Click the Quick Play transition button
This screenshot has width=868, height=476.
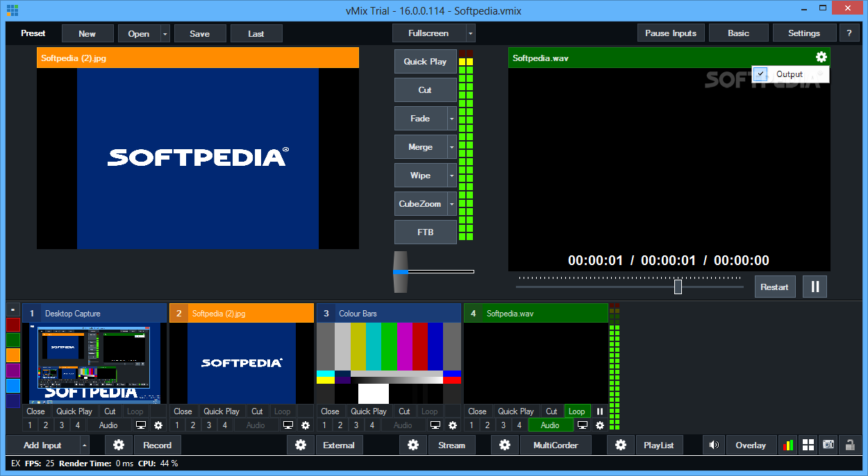[426, 62]
